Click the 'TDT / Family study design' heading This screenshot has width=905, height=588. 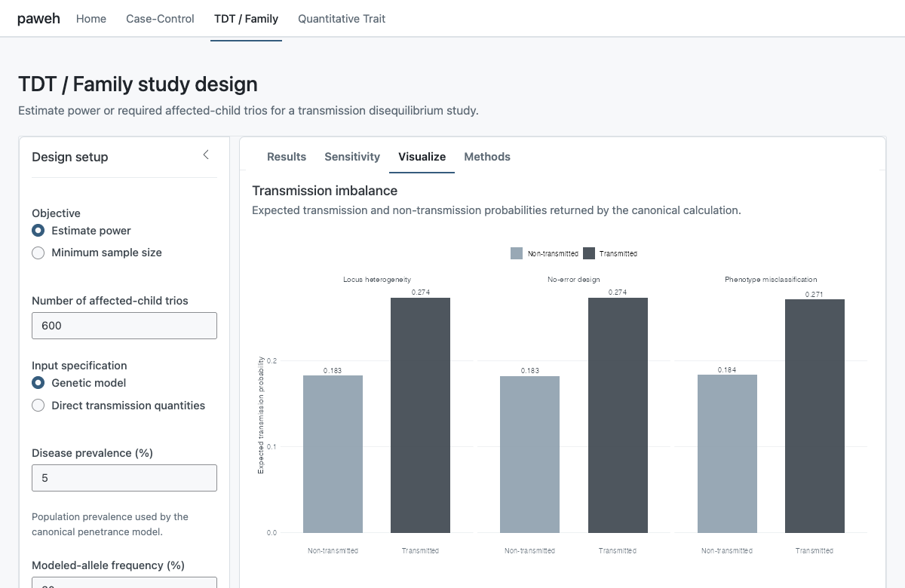(x=138, y=84)
